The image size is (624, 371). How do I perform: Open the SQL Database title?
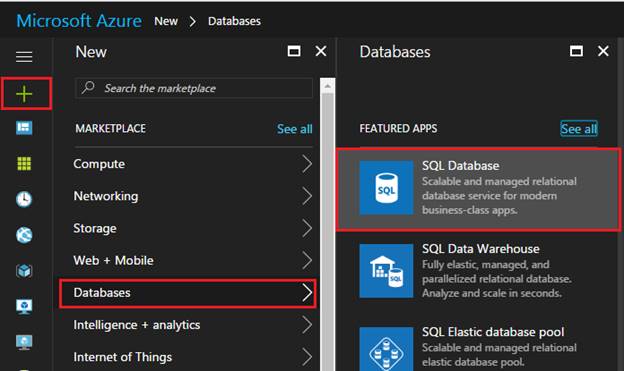[460, 166]
